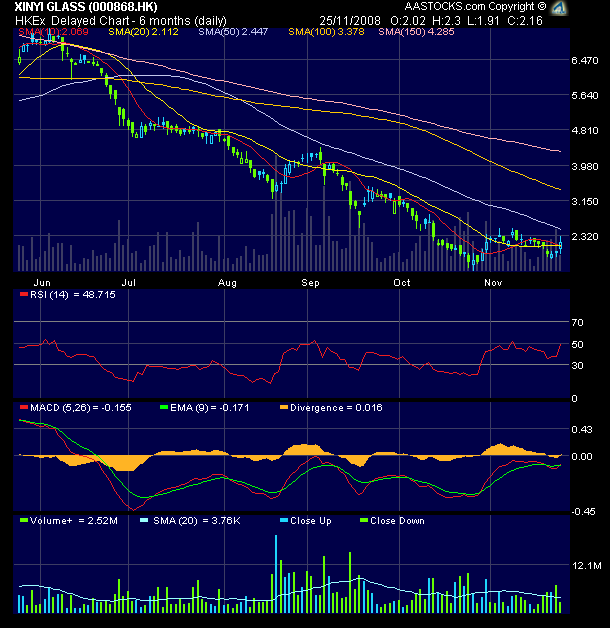The image size is (610, 628).
Task: Click the SMA(150) 4.285 legend
Action: coord(417,32)
